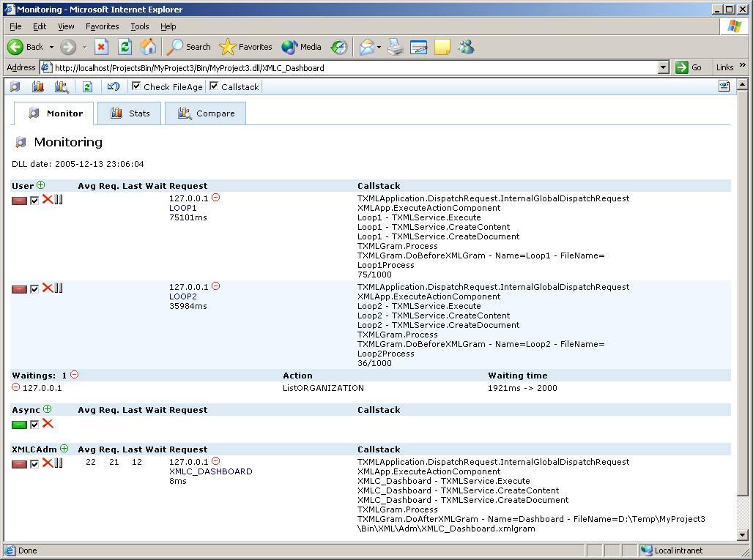
Task: Open the Tools menu
Action: coord(139,26)
